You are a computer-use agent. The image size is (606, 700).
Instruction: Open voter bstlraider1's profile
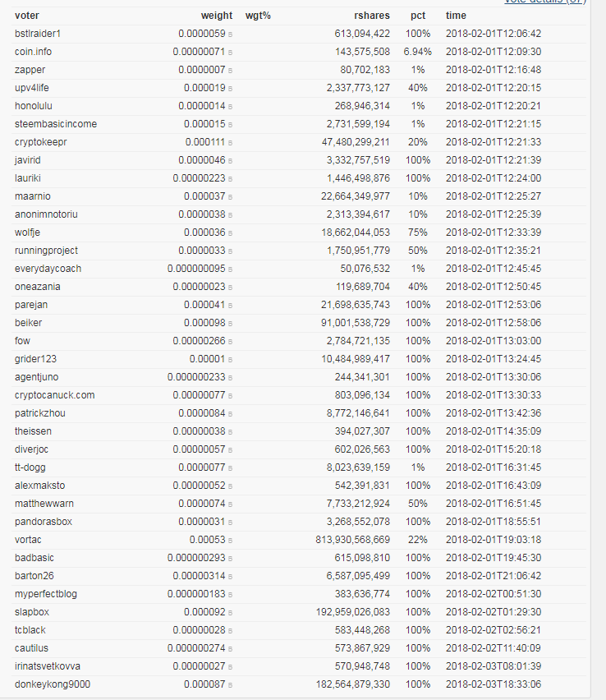(38, 34)
